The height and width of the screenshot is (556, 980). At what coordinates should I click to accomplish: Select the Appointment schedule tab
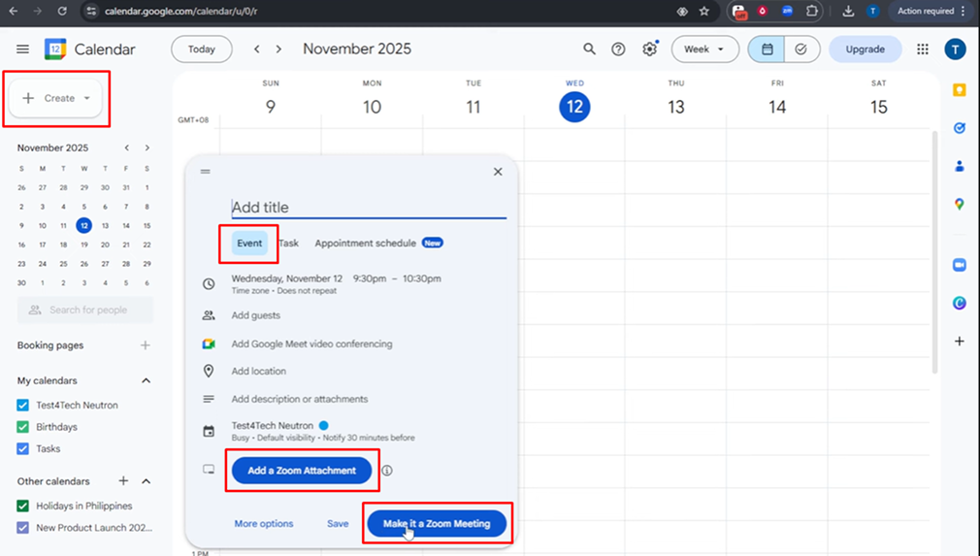366,243
